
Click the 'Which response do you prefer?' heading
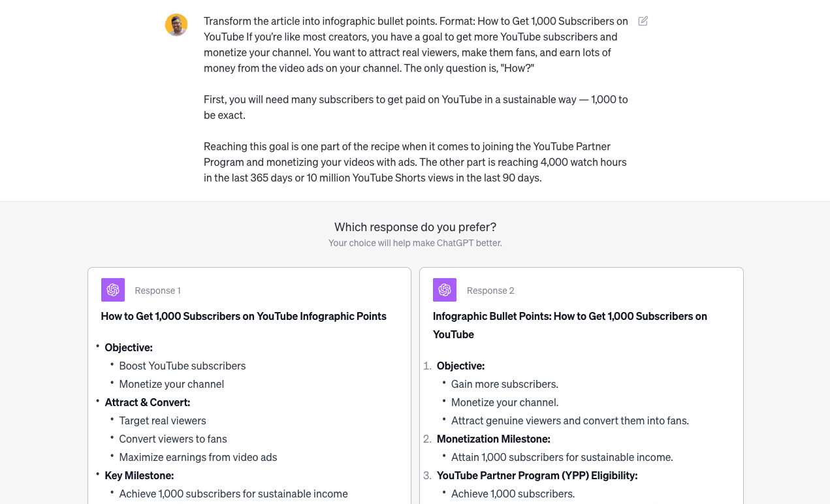click(x=415, y=227)
